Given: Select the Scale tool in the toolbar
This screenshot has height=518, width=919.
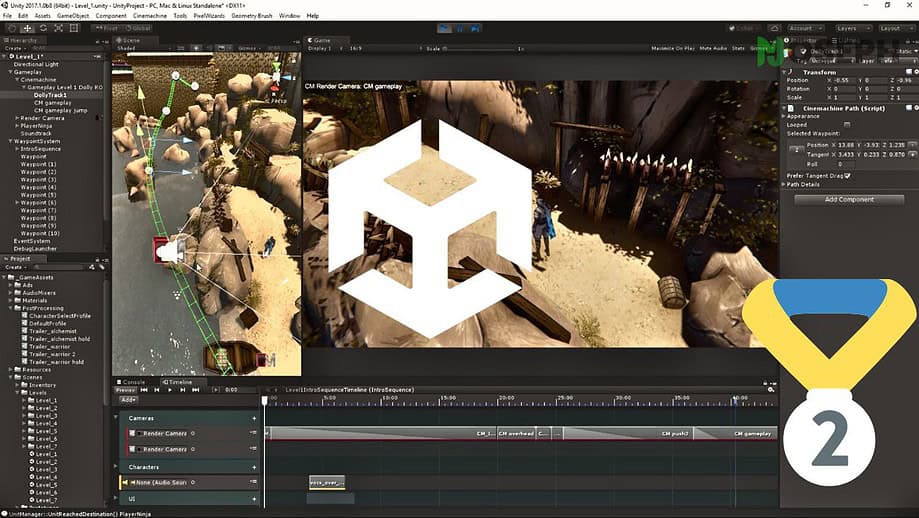Looking at the screenshot, I should click(x=59, y=28).
